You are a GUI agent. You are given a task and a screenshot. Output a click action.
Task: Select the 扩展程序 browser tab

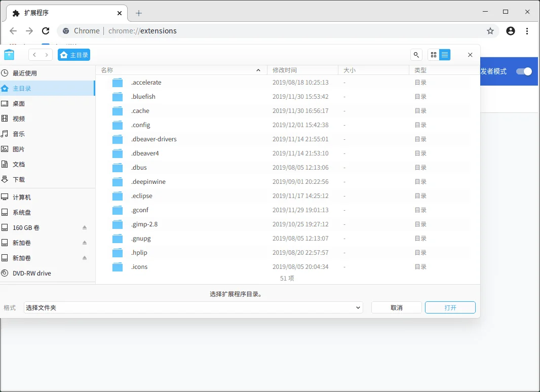tap(67, 13)
